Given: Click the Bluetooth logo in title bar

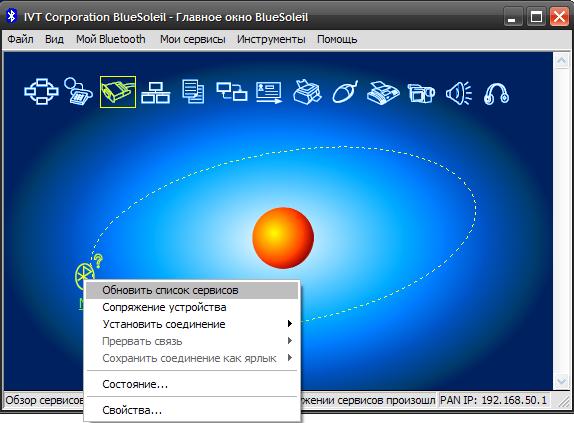Looking at the screenshot, I should pyautogui.click(x=12, y=16).
